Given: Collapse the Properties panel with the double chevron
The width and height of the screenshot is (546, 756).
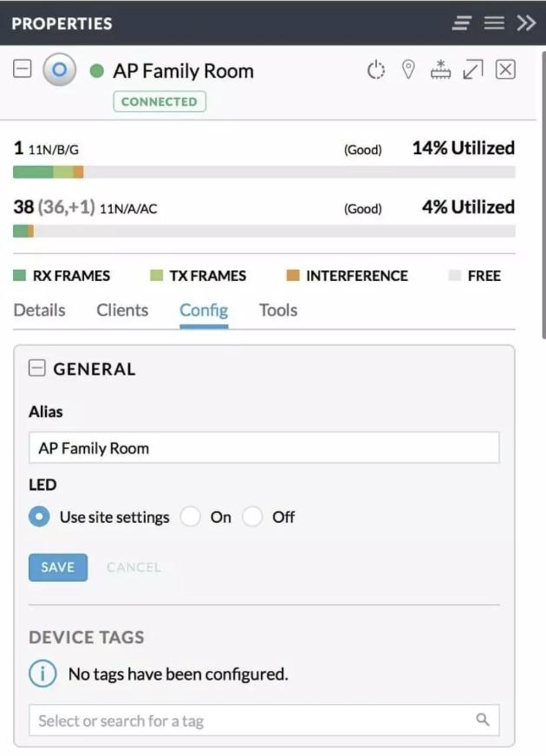Looking at the screenshot, I should tap(526, 23).
